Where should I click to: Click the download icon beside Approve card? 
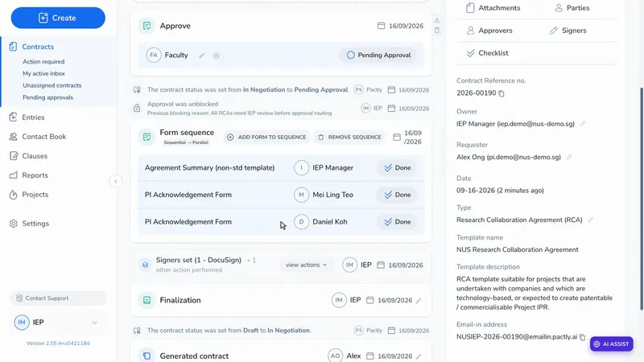tap(437, 19)
